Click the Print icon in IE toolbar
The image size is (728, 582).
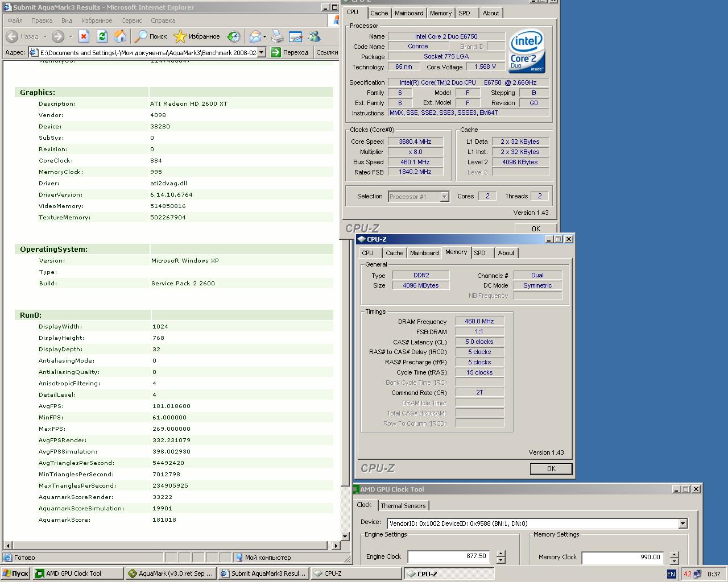click(x=277, y=36)
